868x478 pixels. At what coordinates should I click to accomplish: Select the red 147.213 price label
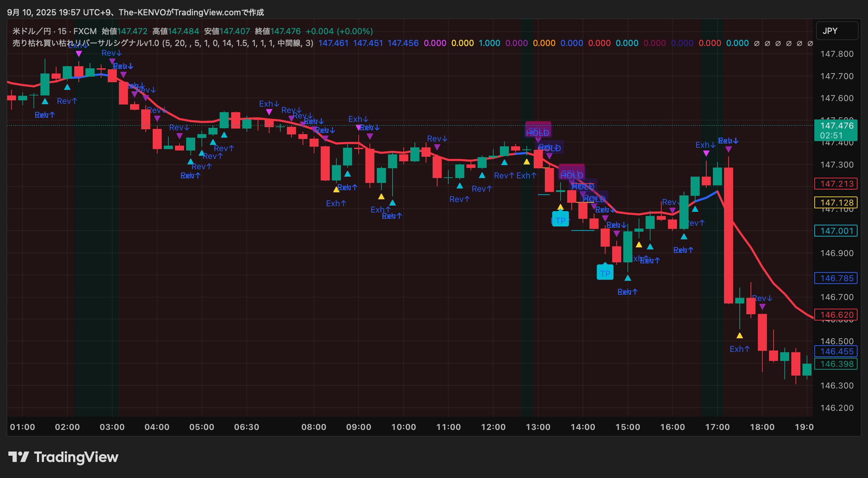[836, 184]
